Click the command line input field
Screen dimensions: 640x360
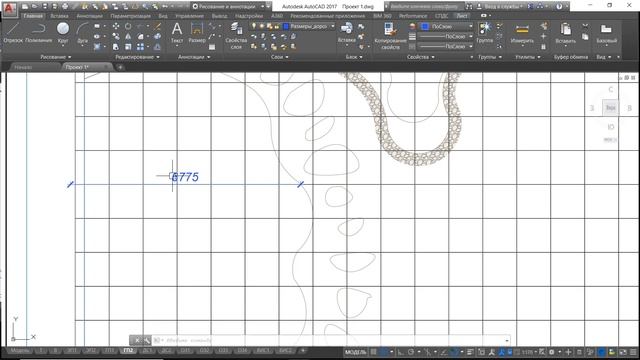(331, 340)
